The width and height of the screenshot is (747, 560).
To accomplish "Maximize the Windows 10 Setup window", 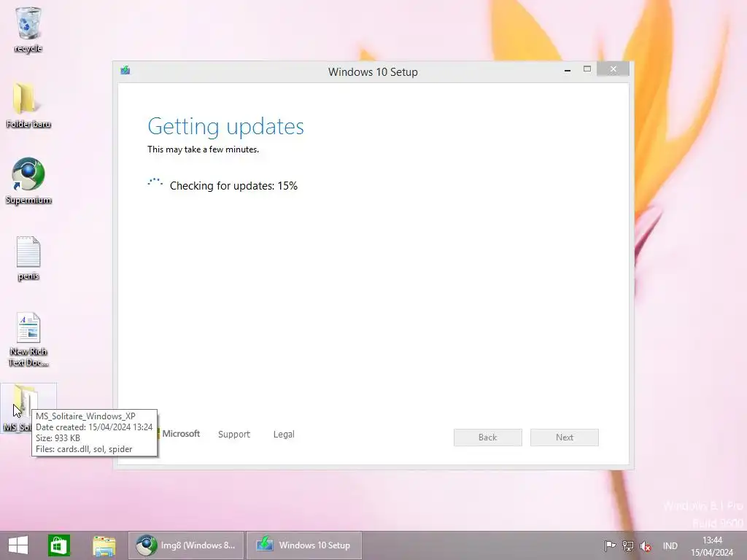I will (x=587, y=69).
